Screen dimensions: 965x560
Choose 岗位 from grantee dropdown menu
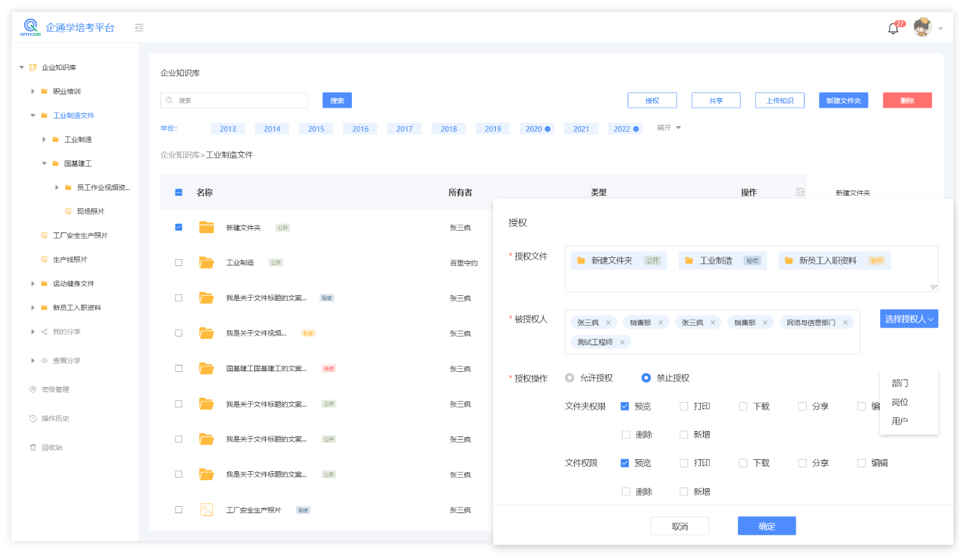tap(900, 402)
